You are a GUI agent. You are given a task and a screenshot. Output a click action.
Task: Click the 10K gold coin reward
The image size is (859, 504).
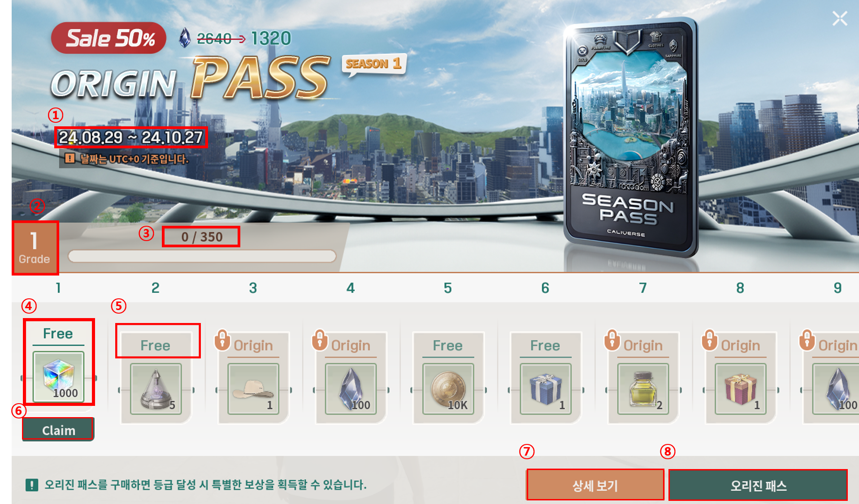[448, 388]
